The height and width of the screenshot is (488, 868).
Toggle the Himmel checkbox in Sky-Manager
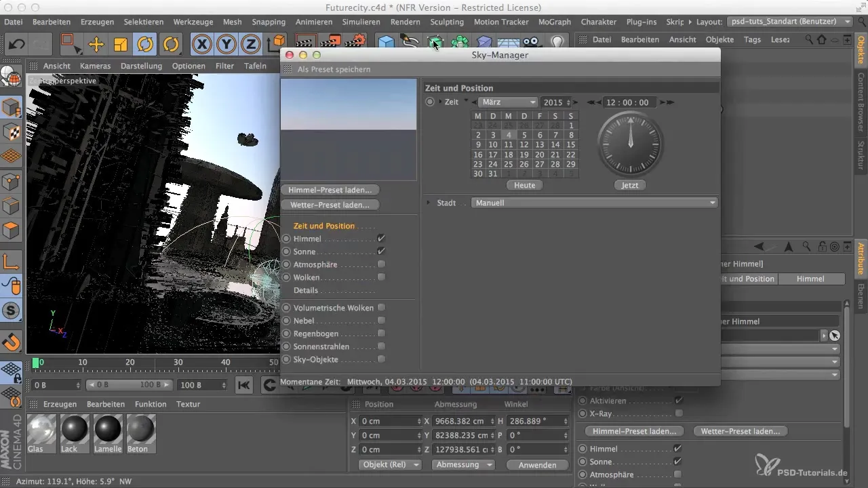click(382, 239)
